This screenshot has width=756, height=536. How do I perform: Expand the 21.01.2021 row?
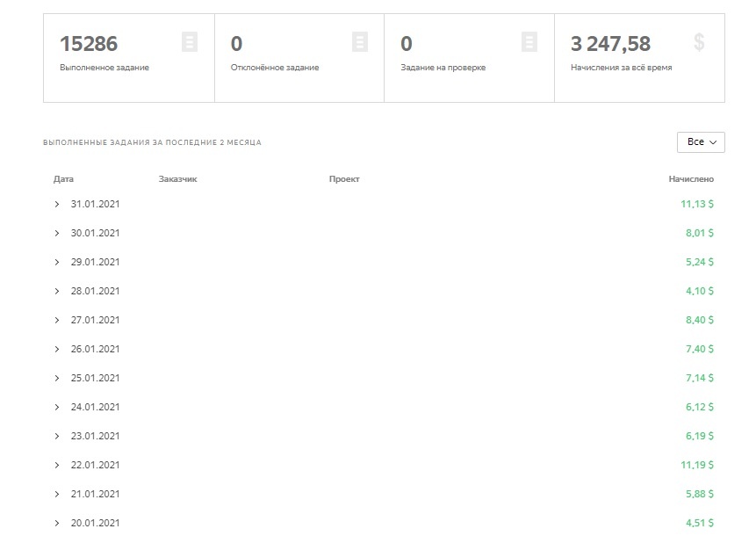pos(57,494)
